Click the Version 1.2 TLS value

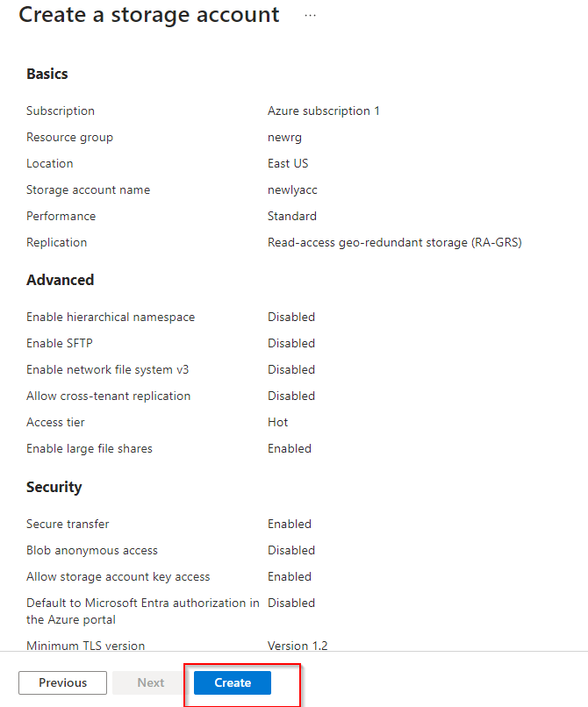coord(299,646)
